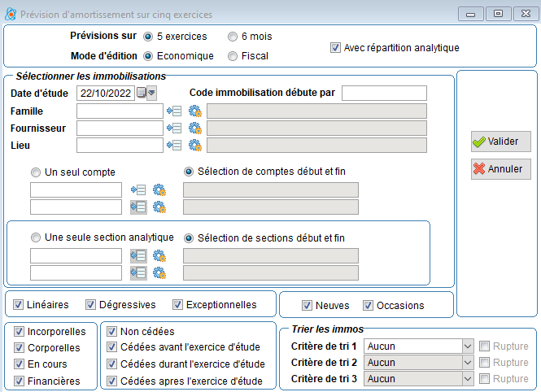
Task: Click the Valider button
Action: pyautogui.click(x=500, y=142)
